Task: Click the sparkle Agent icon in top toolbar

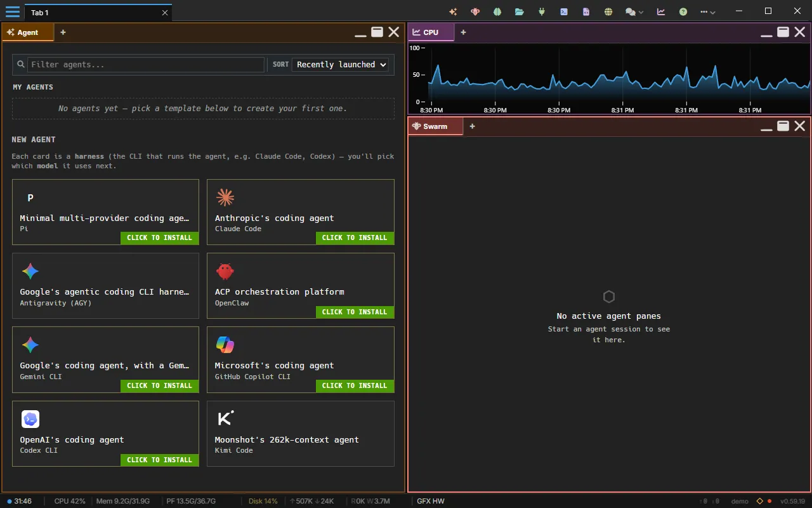Action: coord(453,12)
